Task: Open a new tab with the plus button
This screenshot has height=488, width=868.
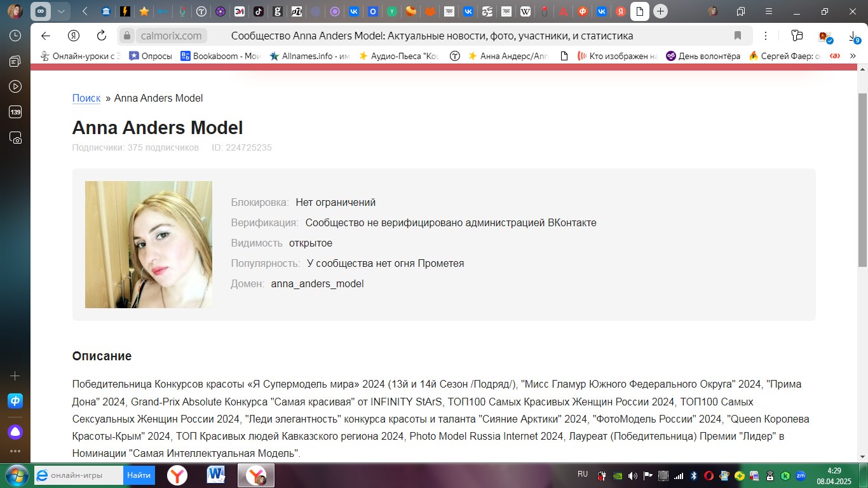Action: (x=661, y=11)
